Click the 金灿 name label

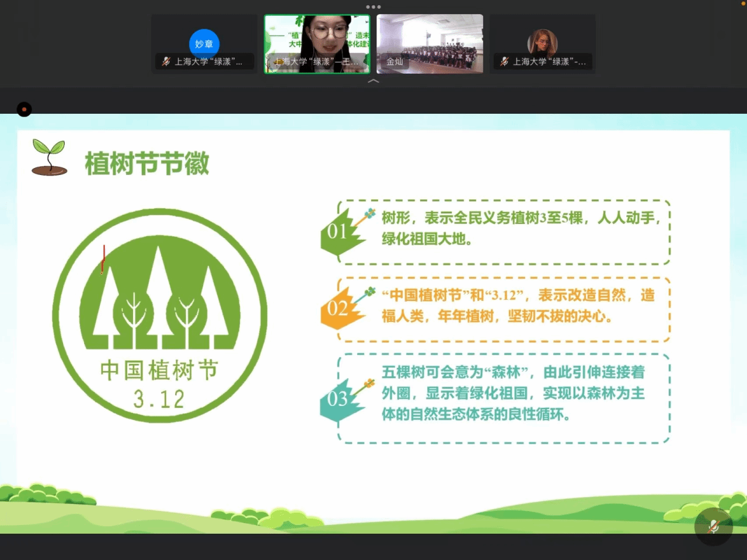click(x=395, y=61)
